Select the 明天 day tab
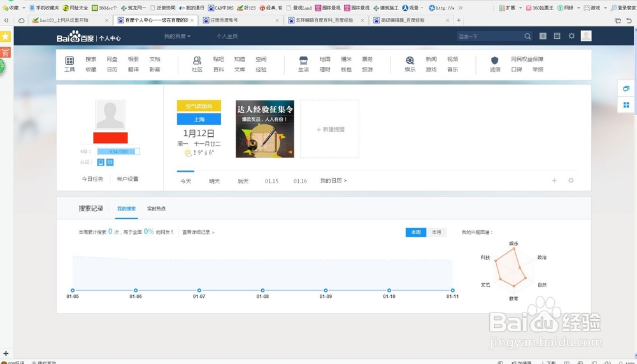Screen dimensions: 637x364 (x=215, y=181)
